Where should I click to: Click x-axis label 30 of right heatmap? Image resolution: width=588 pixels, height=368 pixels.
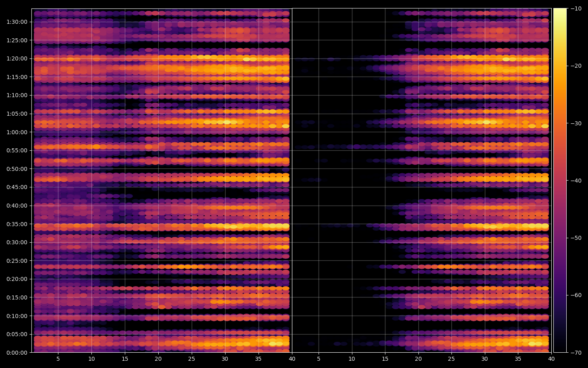pyautogui.click(x=484, y=359)
